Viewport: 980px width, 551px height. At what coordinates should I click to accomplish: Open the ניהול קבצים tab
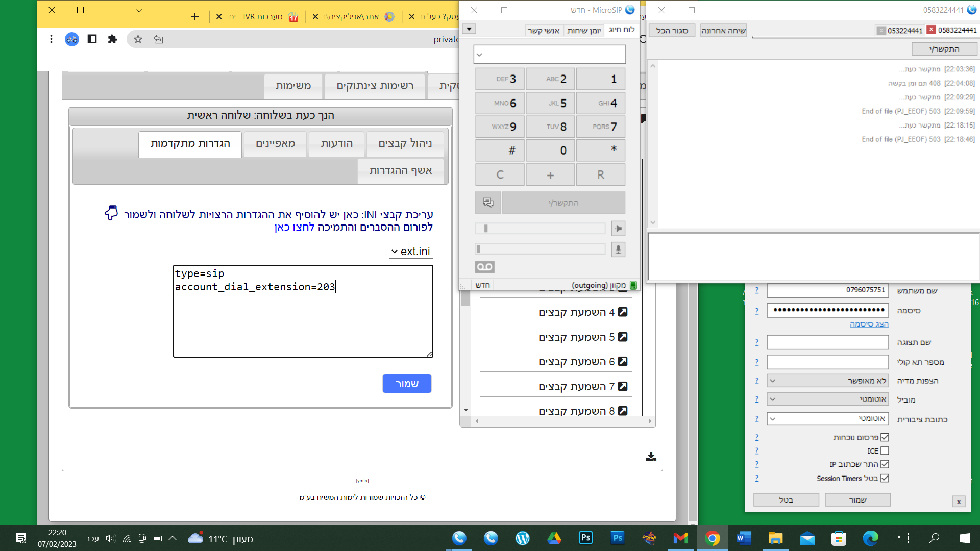[x=405, y=144]
